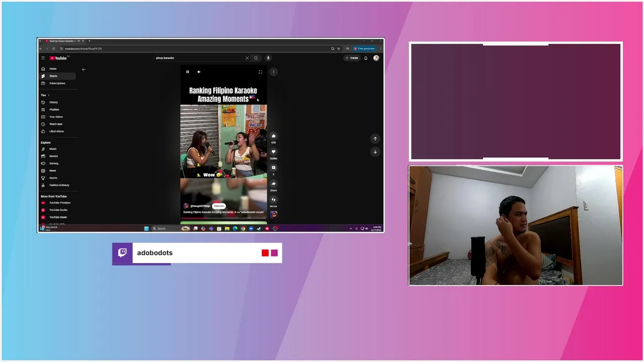Open Your videos in the sidebar
Screen dimensions: 644x362
click(x=57, y=117)
